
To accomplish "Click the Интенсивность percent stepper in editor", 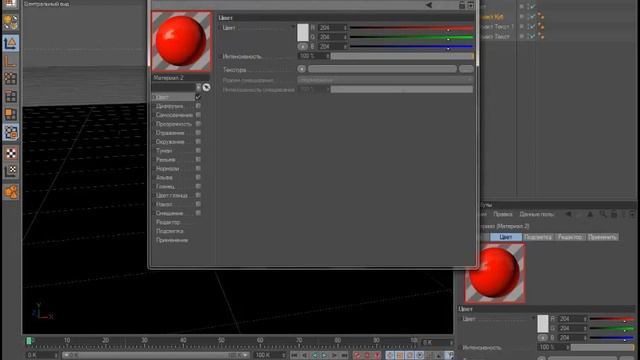I will (x=327, y=56).
